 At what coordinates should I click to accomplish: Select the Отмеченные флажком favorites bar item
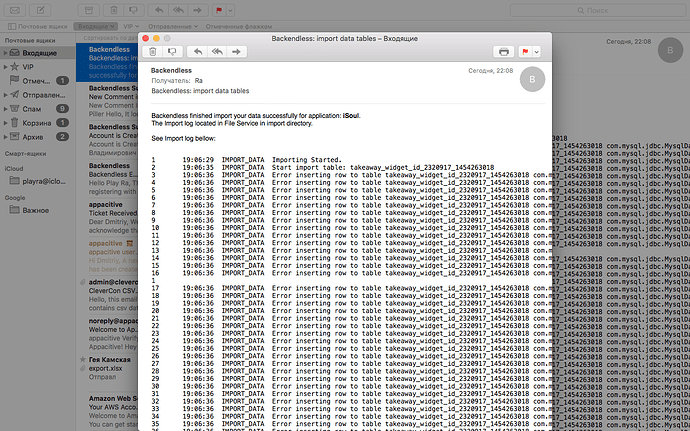pos(239,26)
